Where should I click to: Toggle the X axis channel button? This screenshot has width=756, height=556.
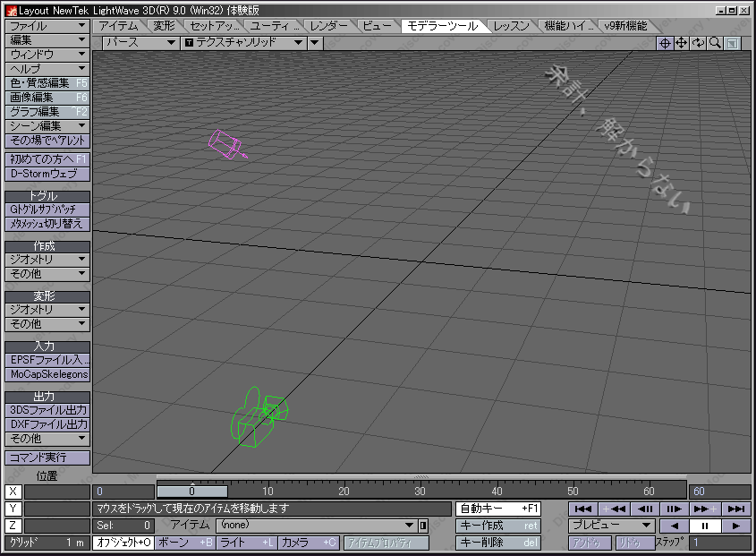point(13,492)
